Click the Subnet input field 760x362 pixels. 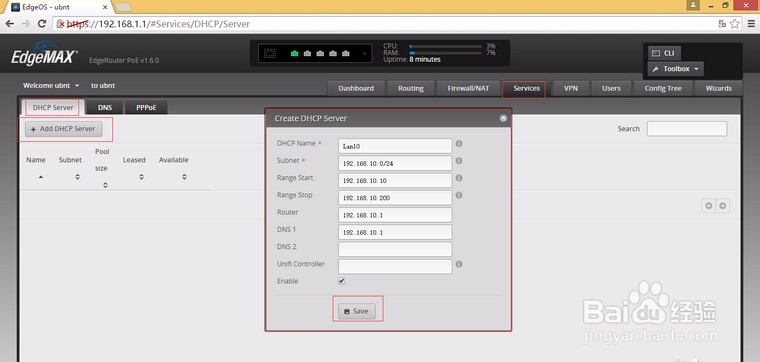pyautogui.click(x=395, y=163)
